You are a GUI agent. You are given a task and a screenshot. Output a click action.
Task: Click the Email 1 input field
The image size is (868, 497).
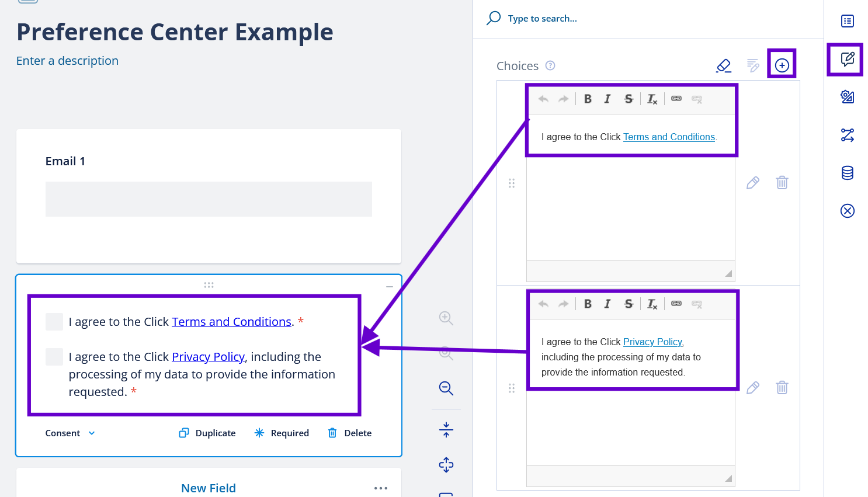(209, 199)
